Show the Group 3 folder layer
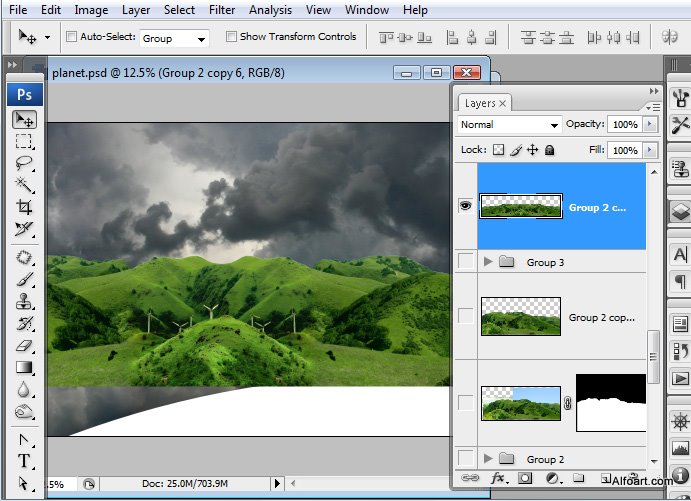Screen dimensions: 691x501 465,262
